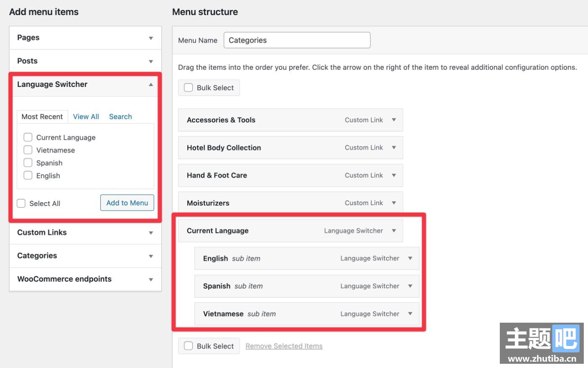588x368 pixels.
Task: Click Remove Selected Items link
Action: pos(284,346)
